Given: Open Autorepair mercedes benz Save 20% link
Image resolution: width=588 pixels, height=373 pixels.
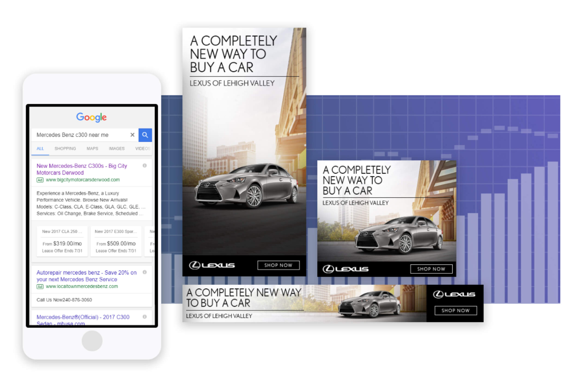Looking at the screenshot, I should tap(86, 276).
